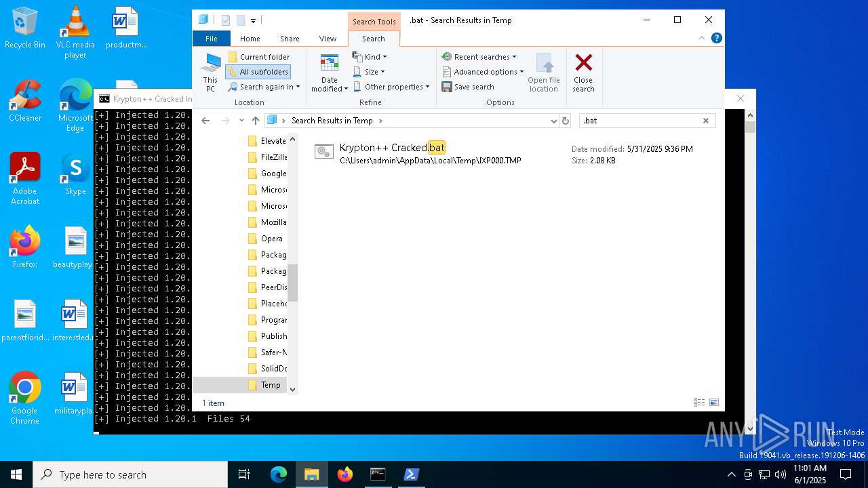The height and width of the screenshot is (488, 868).
Task: Click the Up one level arrow
Action: pyautogui.click(x=256, y=121)
